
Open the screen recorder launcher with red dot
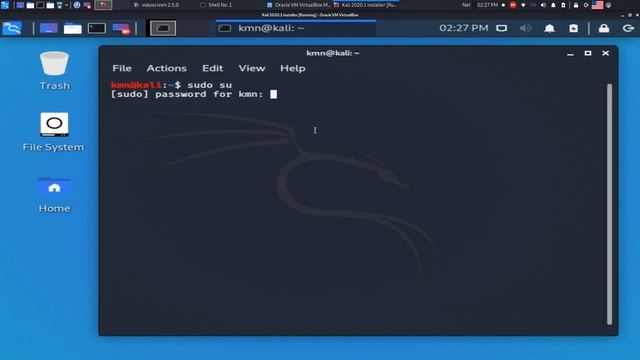[121, 29]
